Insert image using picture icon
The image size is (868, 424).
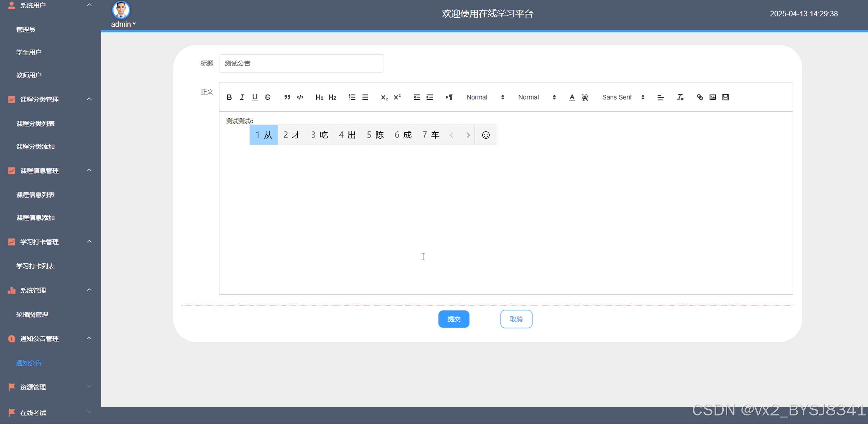click(713, 97)
